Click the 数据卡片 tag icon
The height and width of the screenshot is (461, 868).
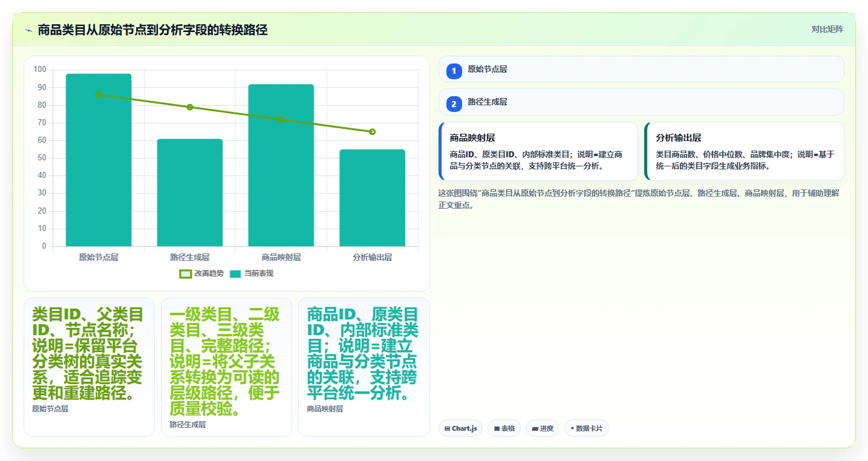(572, 428)
